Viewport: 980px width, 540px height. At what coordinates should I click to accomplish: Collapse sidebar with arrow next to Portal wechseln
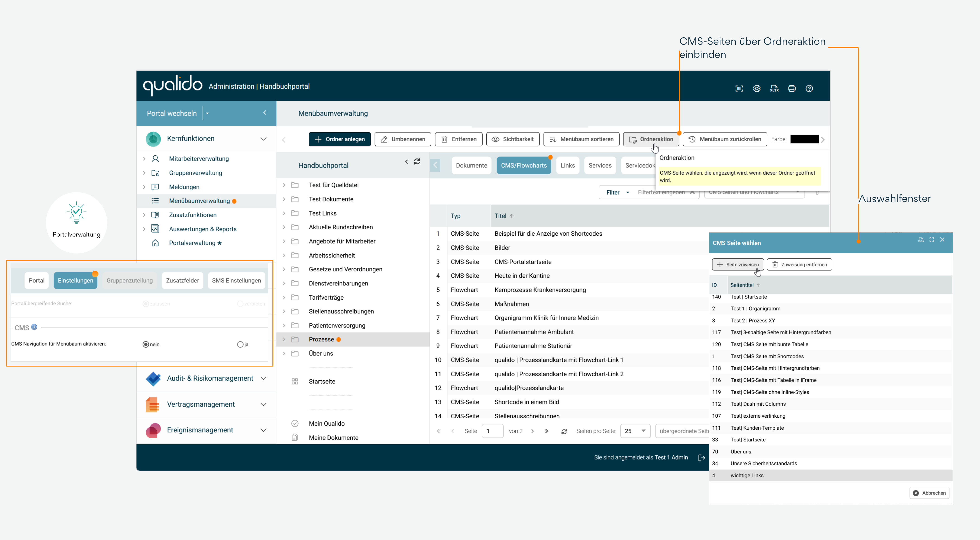point(265,113)
